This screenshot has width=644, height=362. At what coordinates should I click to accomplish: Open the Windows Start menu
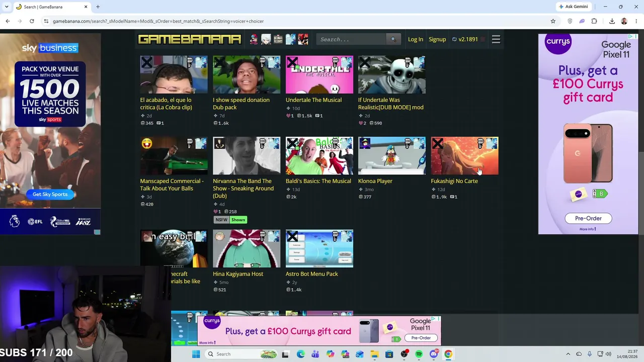click(x=196, y=354)
